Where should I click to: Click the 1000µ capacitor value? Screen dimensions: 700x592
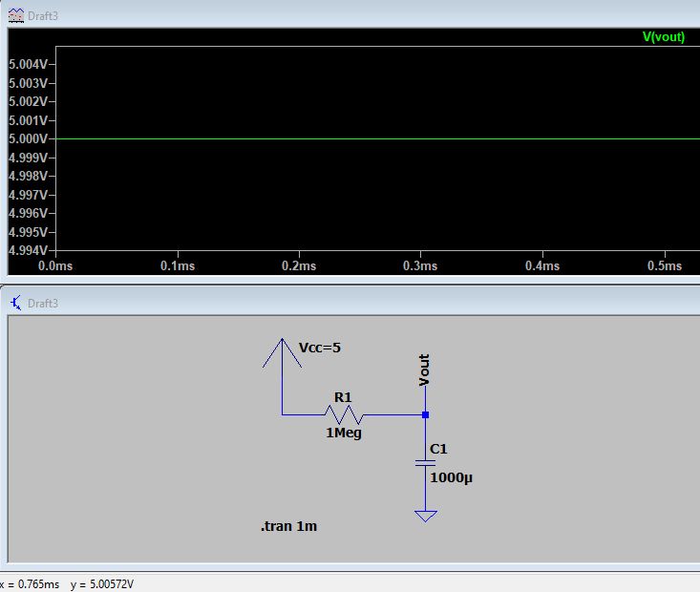tap(452, 478)
